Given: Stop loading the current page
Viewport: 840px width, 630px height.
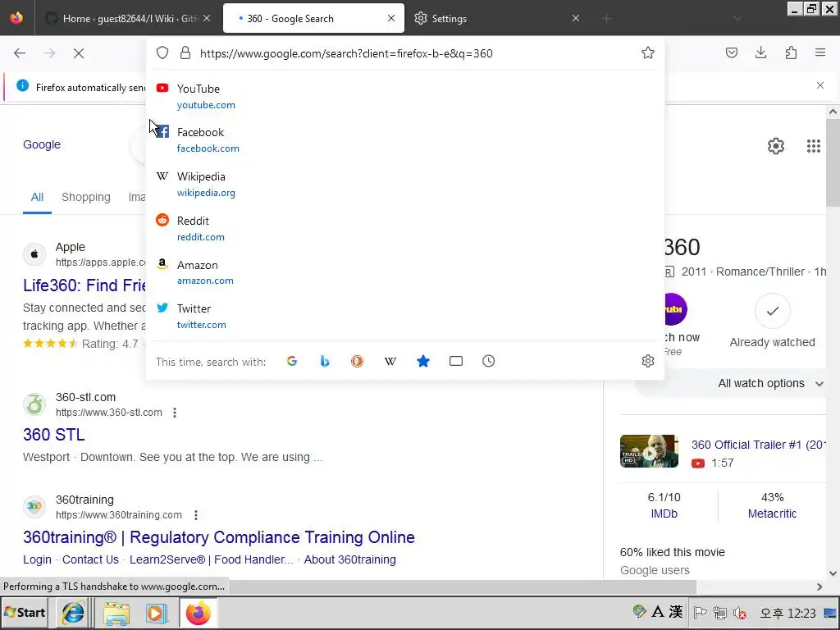Looking at the screenshot, I should (x=79, y=53).
